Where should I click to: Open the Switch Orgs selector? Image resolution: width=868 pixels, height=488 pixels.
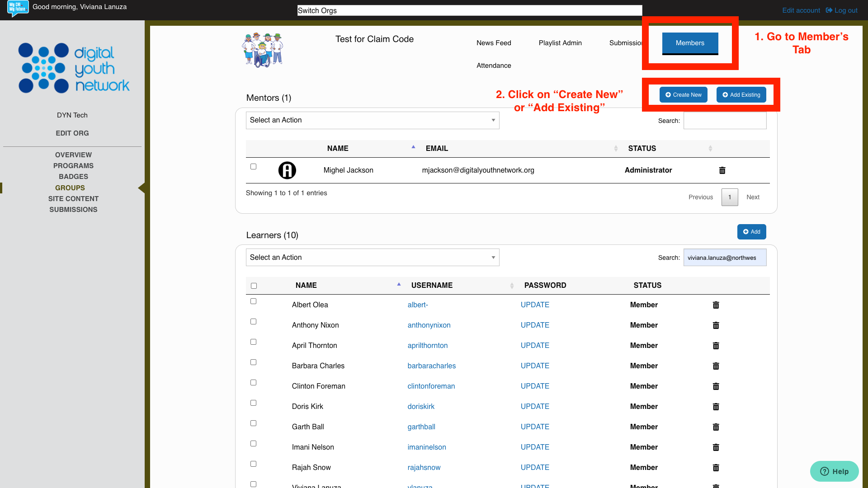[469, 10]
